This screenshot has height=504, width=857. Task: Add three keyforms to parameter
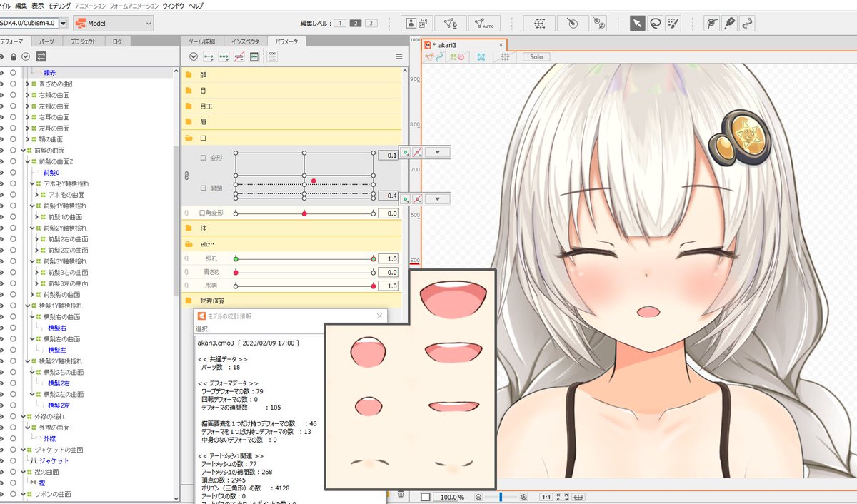tap(224, 56)
